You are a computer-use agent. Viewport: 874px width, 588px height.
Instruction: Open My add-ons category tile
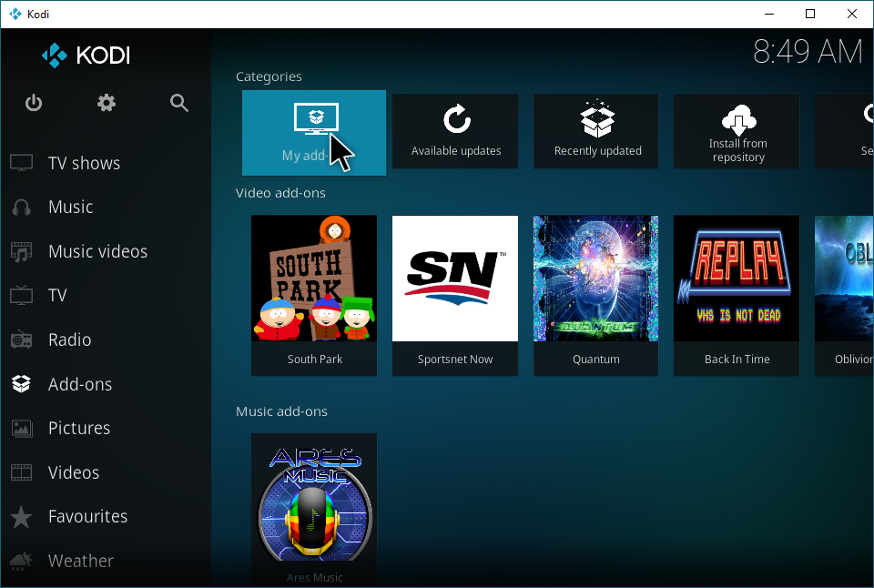(314, 133)
